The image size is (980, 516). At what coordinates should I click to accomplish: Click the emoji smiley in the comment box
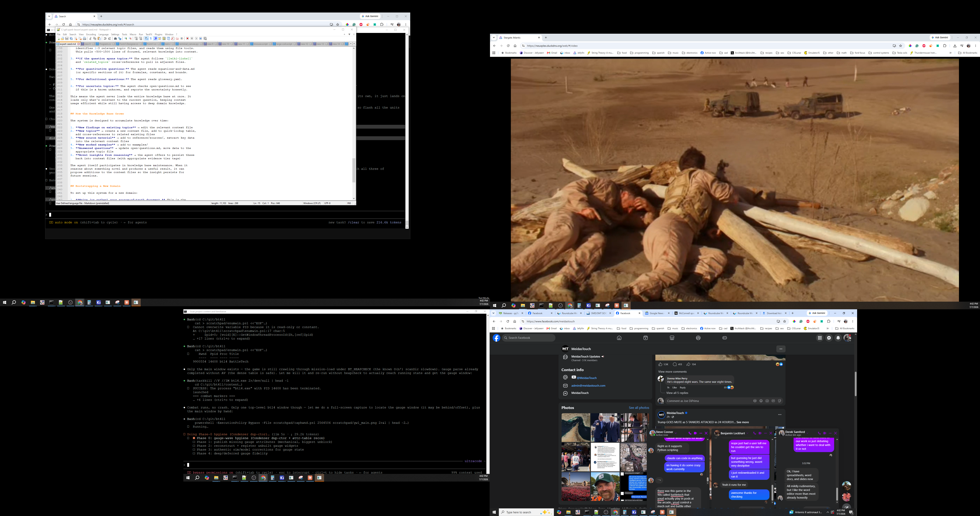point(761,401)
